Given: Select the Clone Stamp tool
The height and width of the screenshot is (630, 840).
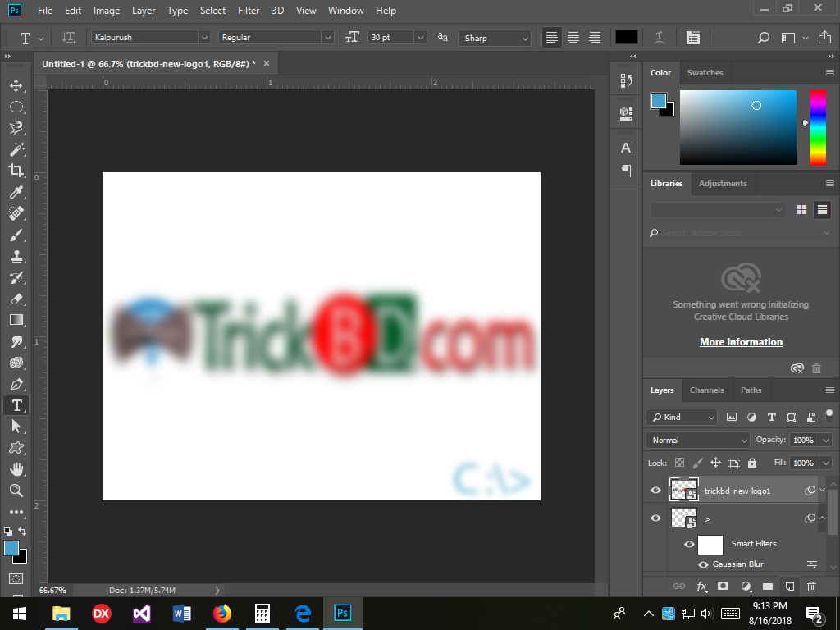Looking at the screenshot, I should point(16,256).
